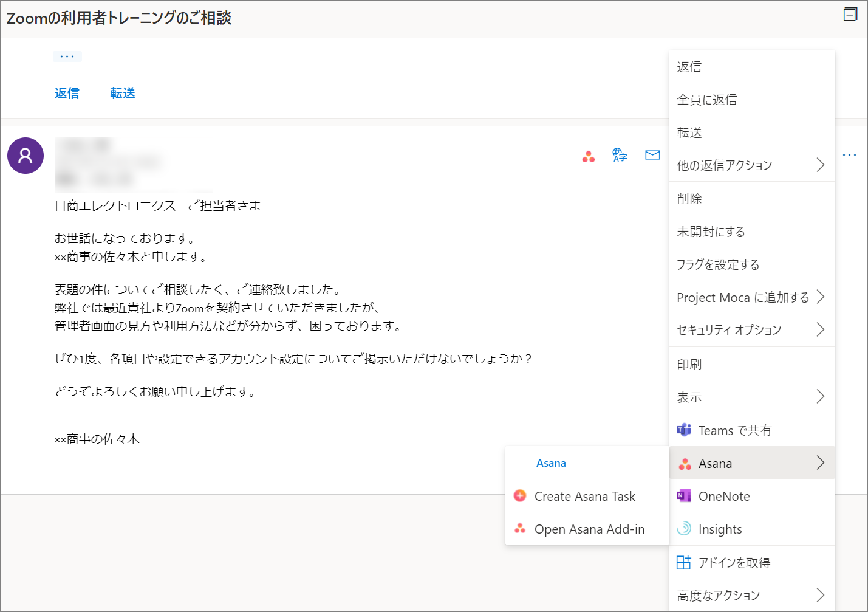Select Teams で共有 menu entry
868x612 pixels.
(752, 430)
